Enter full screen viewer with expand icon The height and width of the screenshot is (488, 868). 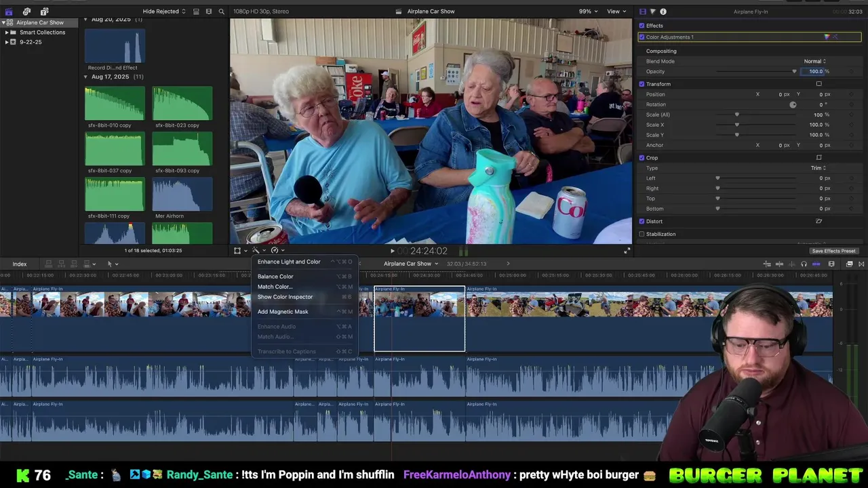coord(627,251)
